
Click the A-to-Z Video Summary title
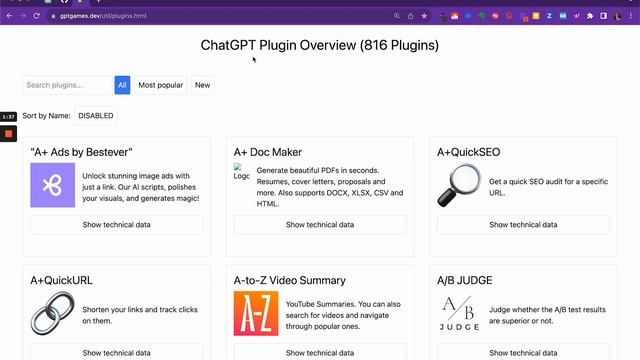[290, 280]
